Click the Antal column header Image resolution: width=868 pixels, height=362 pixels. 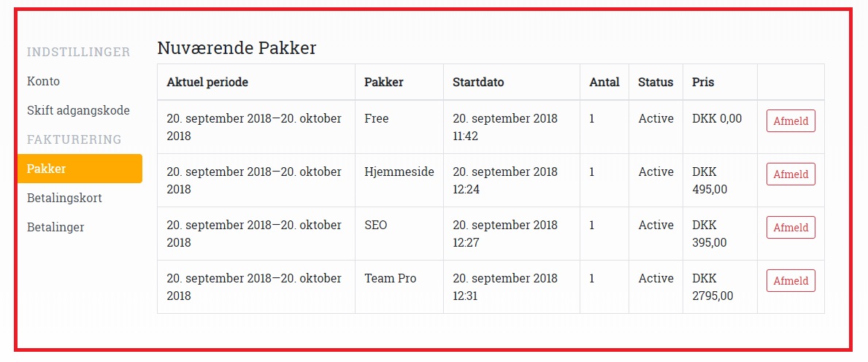click(x=604, y=82)
